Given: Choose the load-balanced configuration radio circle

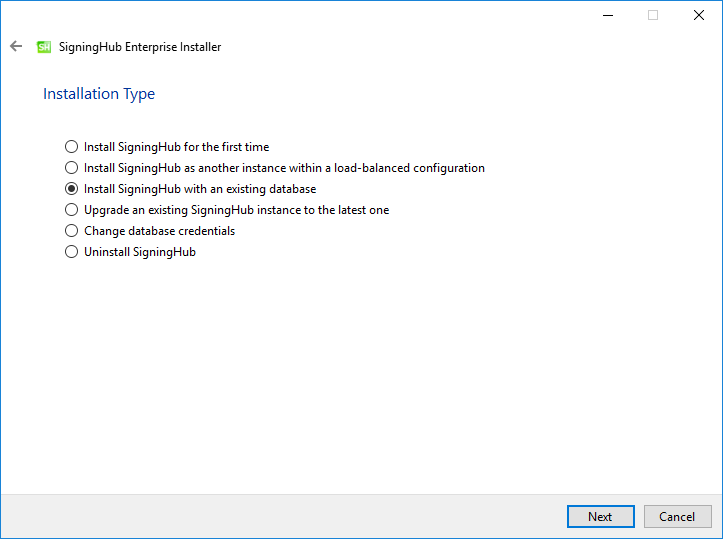Looking at the screenshot, I should (71, 168).
